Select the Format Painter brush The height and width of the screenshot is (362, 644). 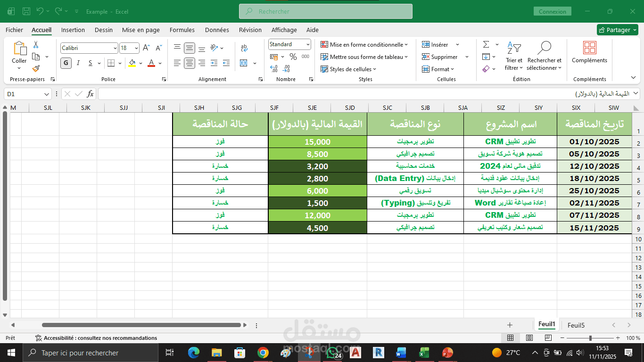click(36, 69)
